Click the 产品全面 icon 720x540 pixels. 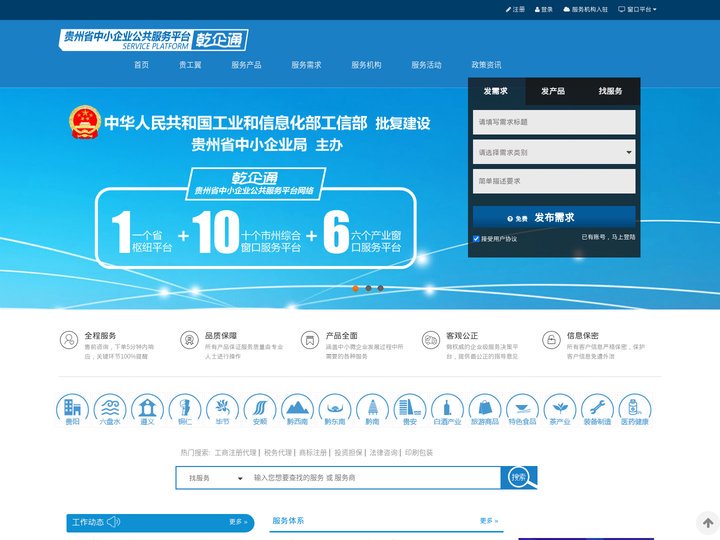point(310,340)
